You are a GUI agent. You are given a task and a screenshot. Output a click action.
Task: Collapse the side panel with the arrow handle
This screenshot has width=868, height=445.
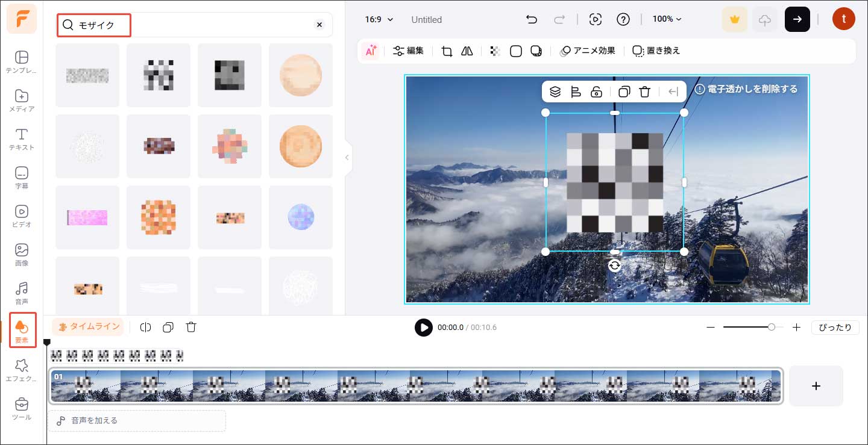pos(347,158)
